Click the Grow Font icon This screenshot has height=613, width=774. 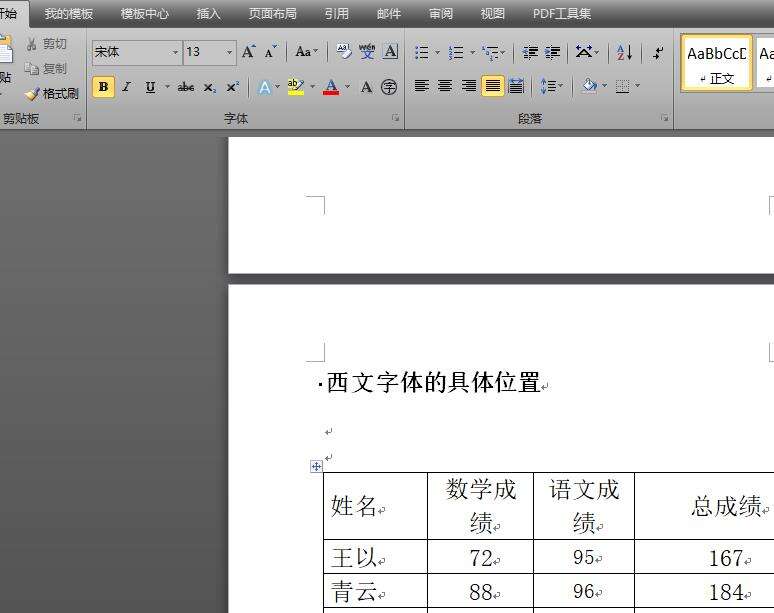point(248,51)
